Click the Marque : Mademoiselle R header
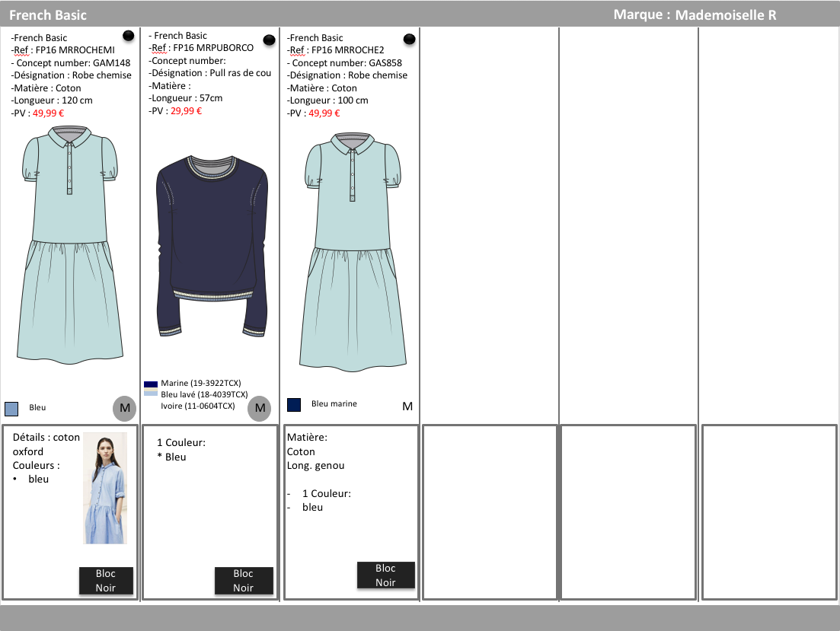This screenshot has width=840, height=631. click(x=695, y=15)
